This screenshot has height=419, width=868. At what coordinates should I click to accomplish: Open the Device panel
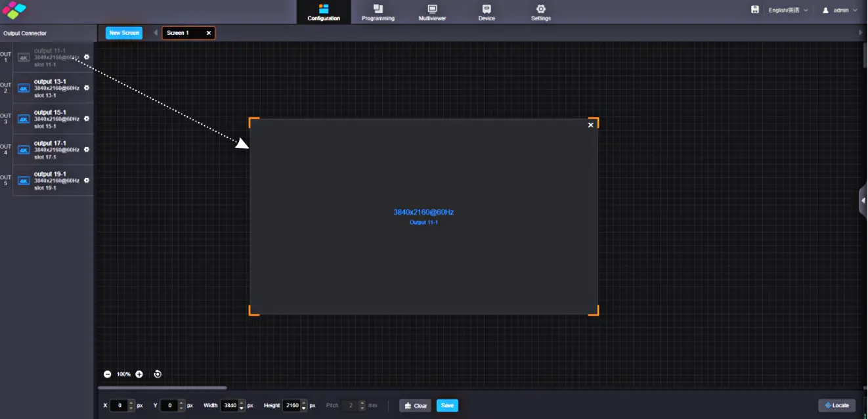click(x=486, y=11)
